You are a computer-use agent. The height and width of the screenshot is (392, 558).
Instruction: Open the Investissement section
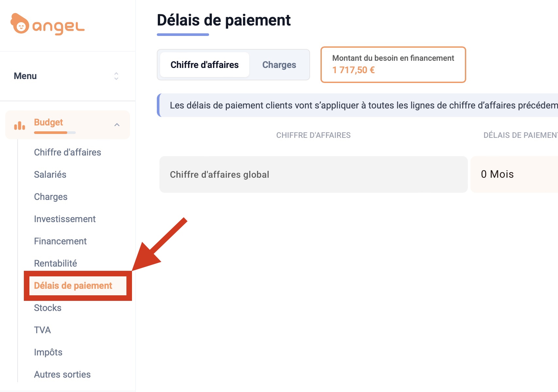(x=65, y=219)
